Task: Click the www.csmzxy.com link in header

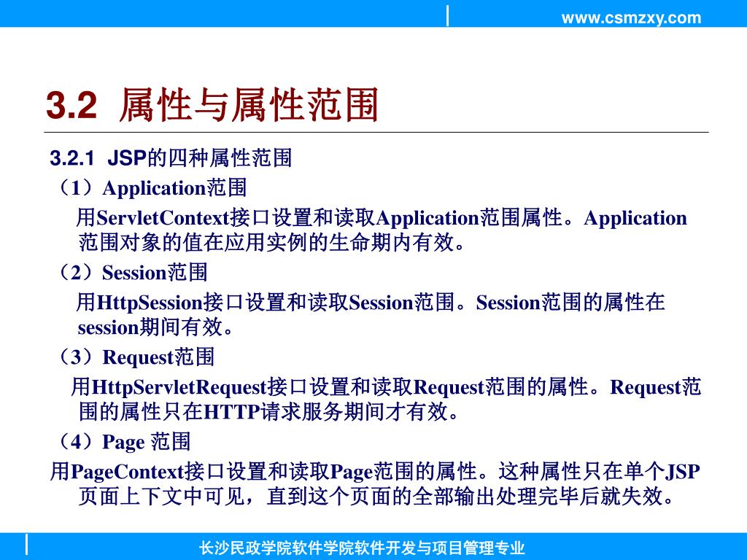Action: click(x=631, y=18)
